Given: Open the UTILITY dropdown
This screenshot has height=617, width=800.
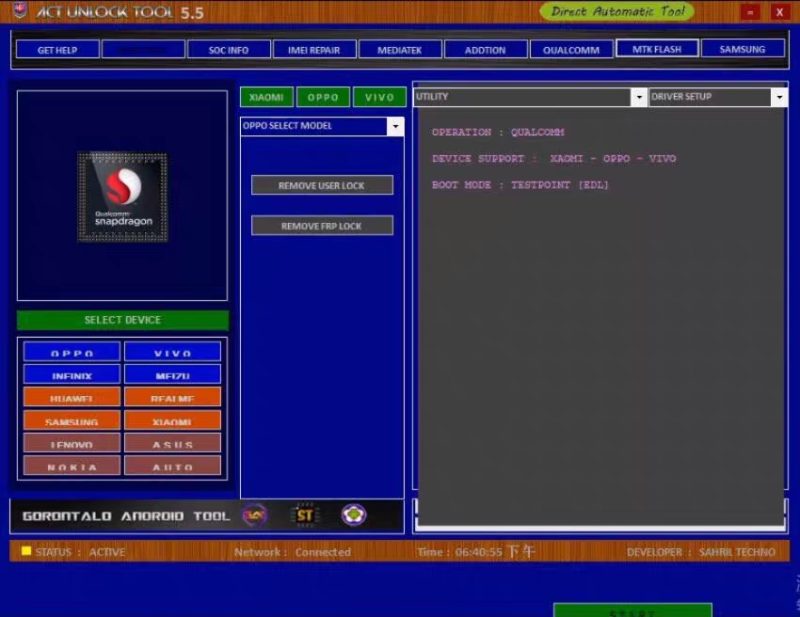Looking at the screenshot, I should (530, 97).
